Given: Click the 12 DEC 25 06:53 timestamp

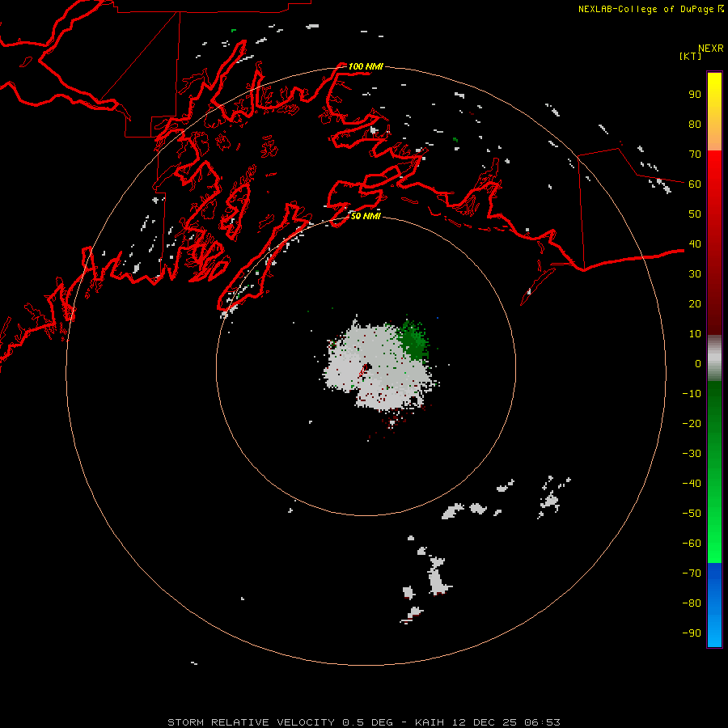Looking at the screenshot, I should (x=506, y=722).
